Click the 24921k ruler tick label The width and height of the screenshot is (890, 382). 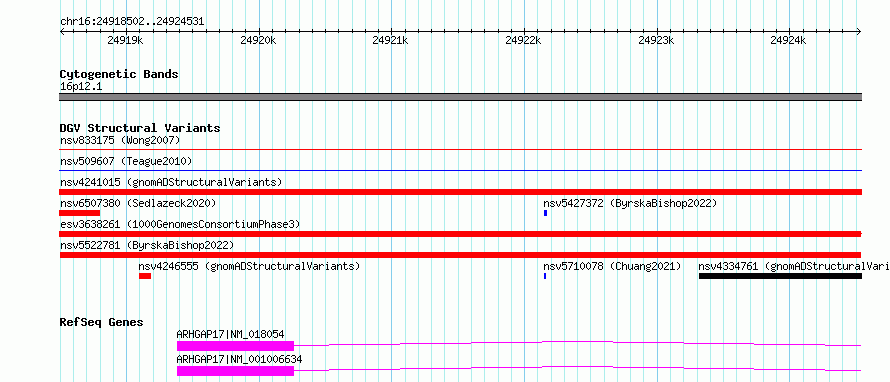point(391,40)
